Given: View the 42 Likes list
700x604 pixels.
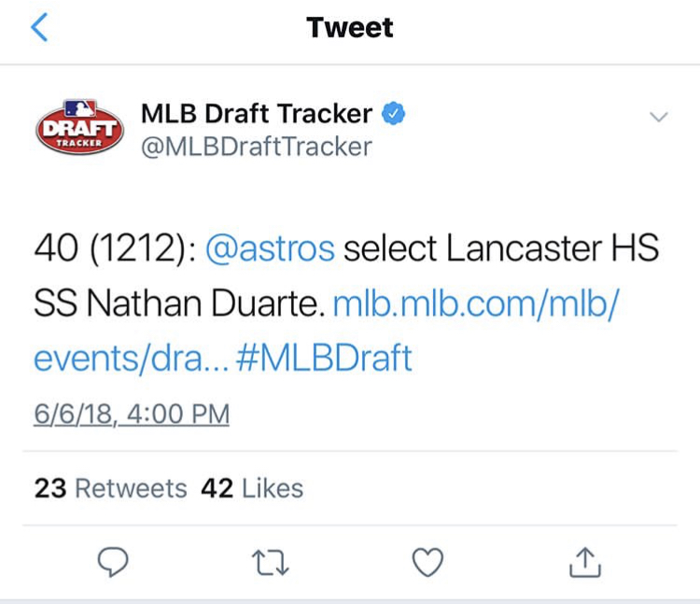Looking at the screenshot, I should point(252,488).
